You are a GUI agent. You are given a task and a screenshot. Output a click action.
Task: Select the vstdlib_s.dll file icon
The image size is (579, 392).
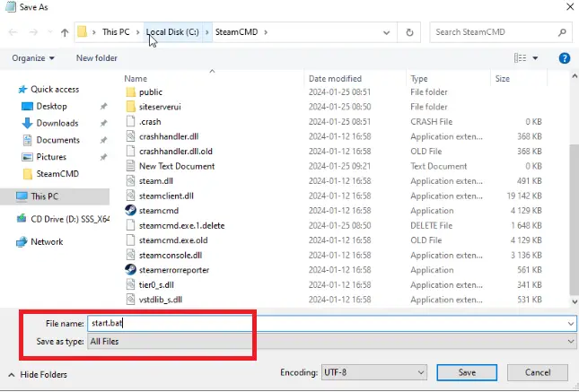[x=131, y=300]
